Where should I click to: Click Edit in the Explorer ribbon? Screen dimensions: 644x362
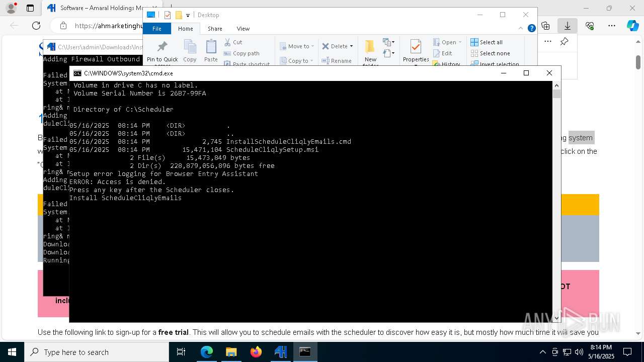pyautogui.click(x=442, y=53)
